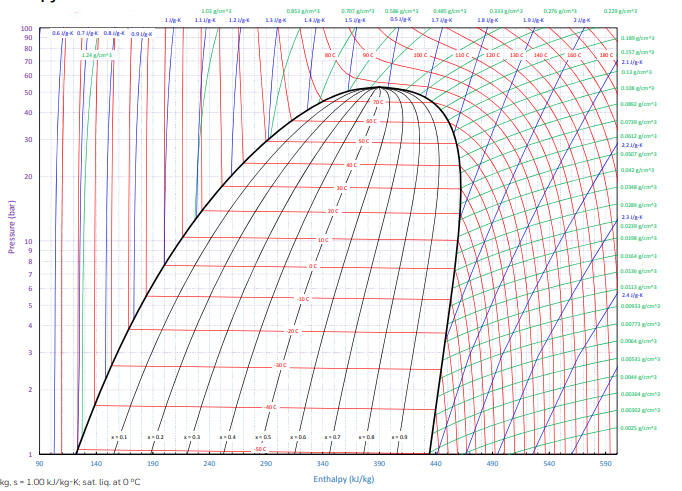Viewport: 682px width, 491px height.
Task: Click the '2.2 J/g-K' entropy label
Action: pyautogui.click(x=632, y=145)
